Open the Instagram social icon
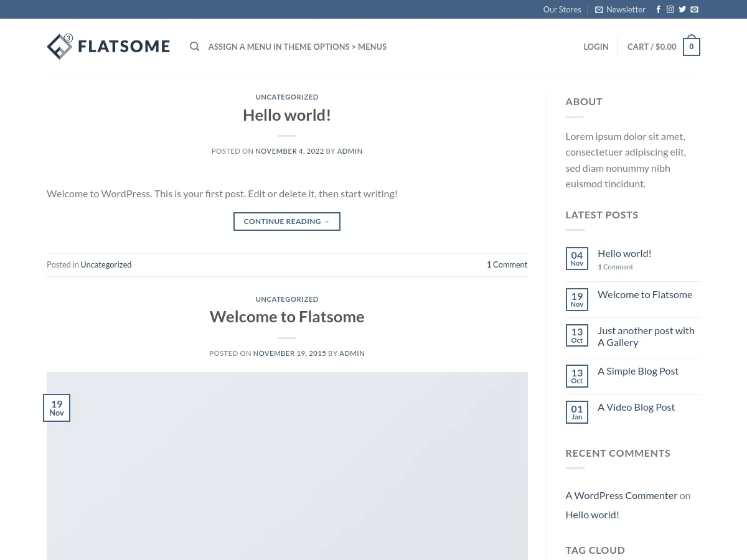The image size is (747, 560). [x=670, y=9]
